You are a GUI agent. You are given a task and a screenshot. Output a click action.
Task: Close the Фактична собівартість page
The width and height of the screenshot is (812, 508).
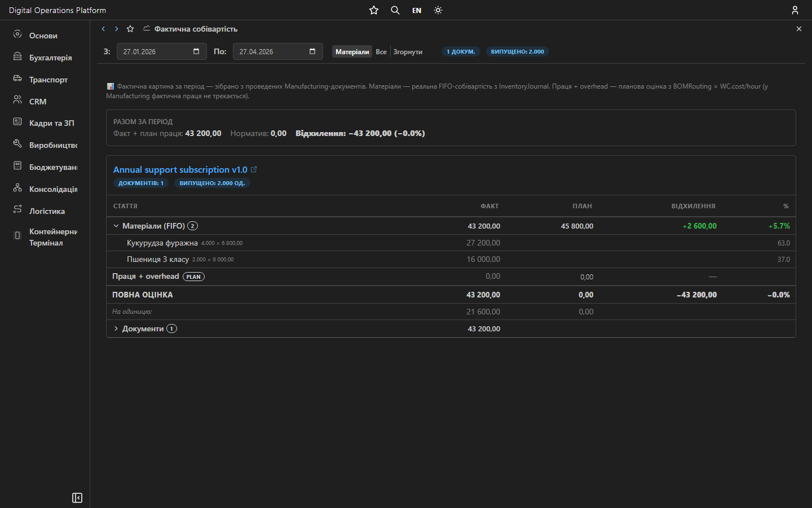pyautogui.click(x=799, y=29)
